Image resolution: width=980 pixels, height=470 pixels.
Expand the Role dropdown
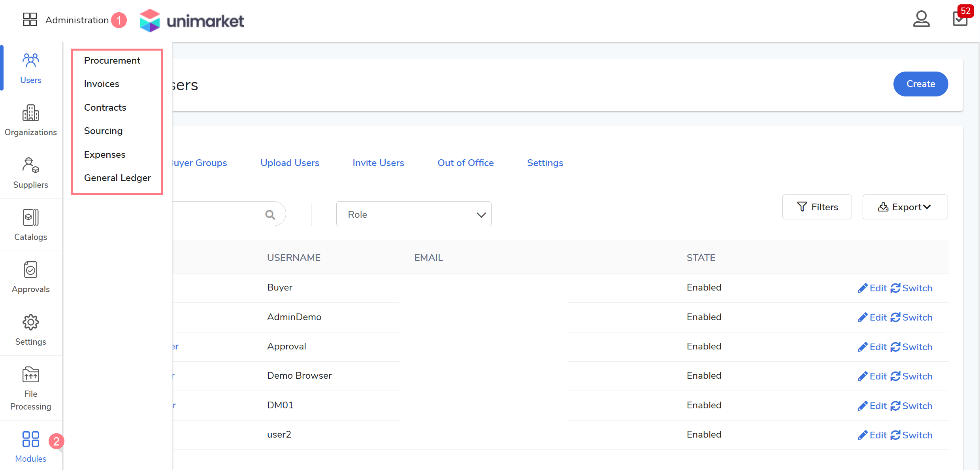[x=413, y=214]
